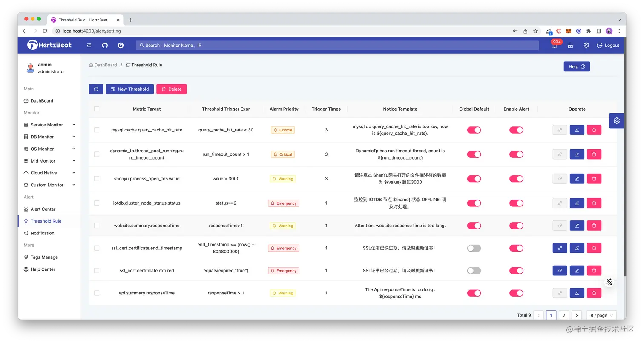Expand the Service Monitor menu

49,125
